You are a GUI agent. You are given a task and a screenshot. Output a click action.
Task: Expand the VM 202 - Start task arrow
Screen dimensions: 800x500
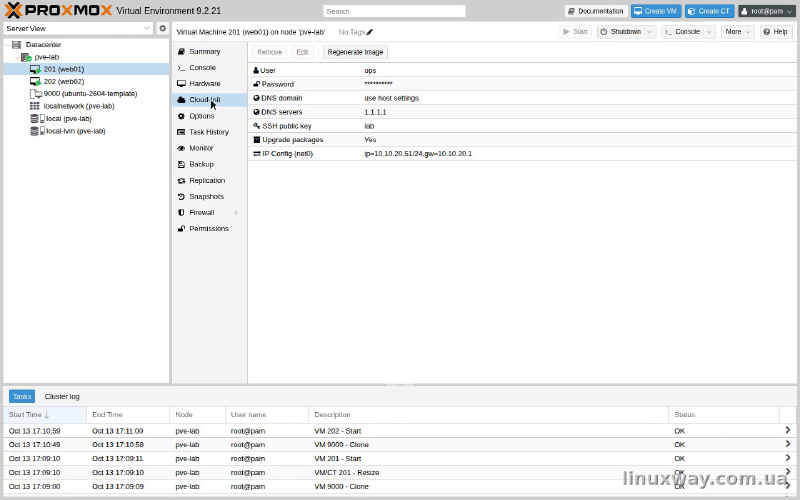click(x=788, y=431)
